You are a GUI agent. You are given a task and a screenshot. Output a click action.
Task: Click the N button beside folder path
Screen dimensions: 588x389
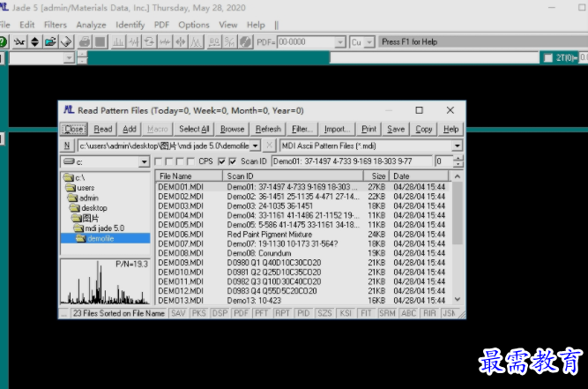(66, 146)
